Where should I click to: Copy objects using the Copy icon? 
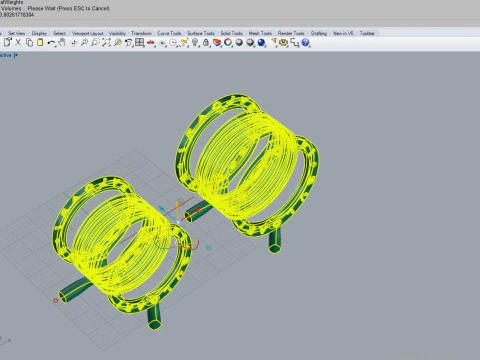point(29,42)
